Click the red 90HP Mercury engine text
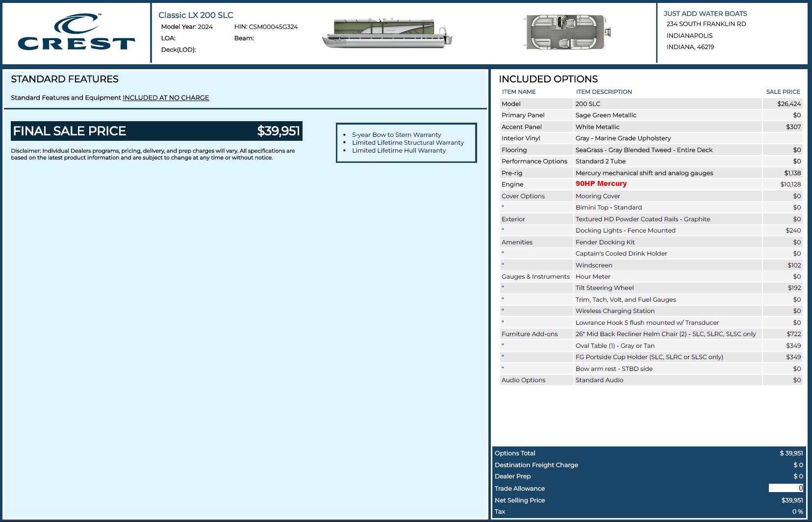Viewport: 812px width, 522px height. (x=601, y=183)
